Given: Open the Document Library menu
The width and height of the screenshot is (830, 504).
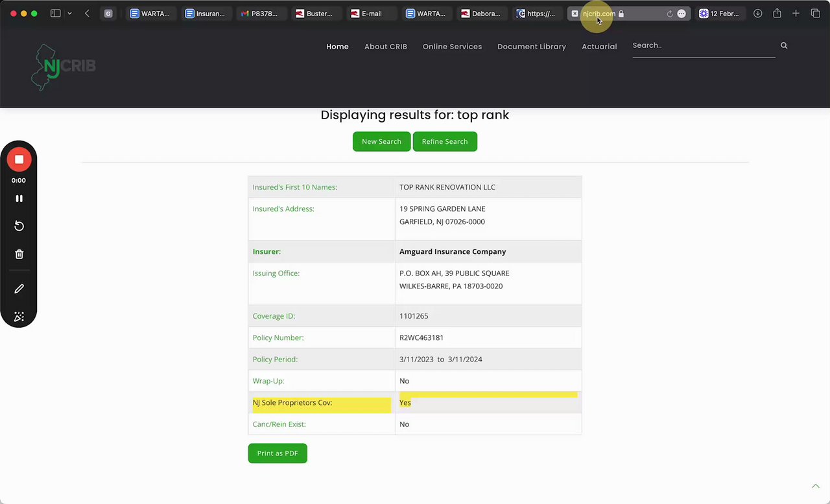Looking at the screenshot, I should tap(532, 47).
